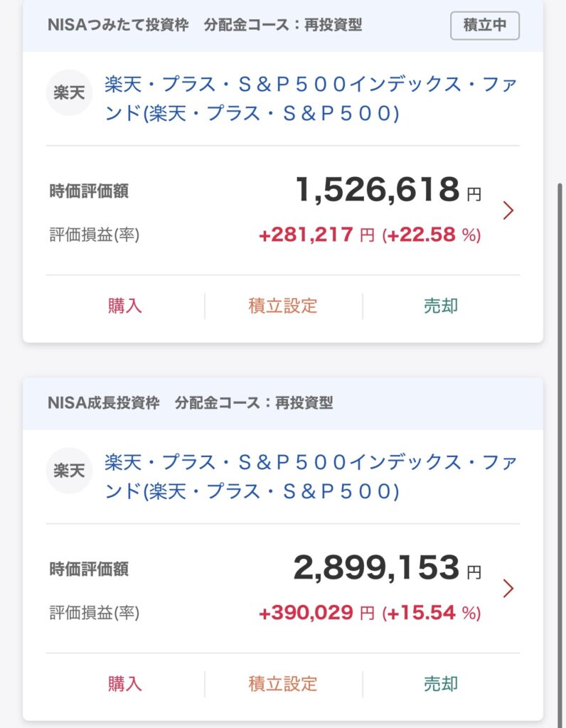This screenshot has width=566, height=728.
Task: Click the 積立中 status badge
Action: pyautogui.click(x=485, y=26)
